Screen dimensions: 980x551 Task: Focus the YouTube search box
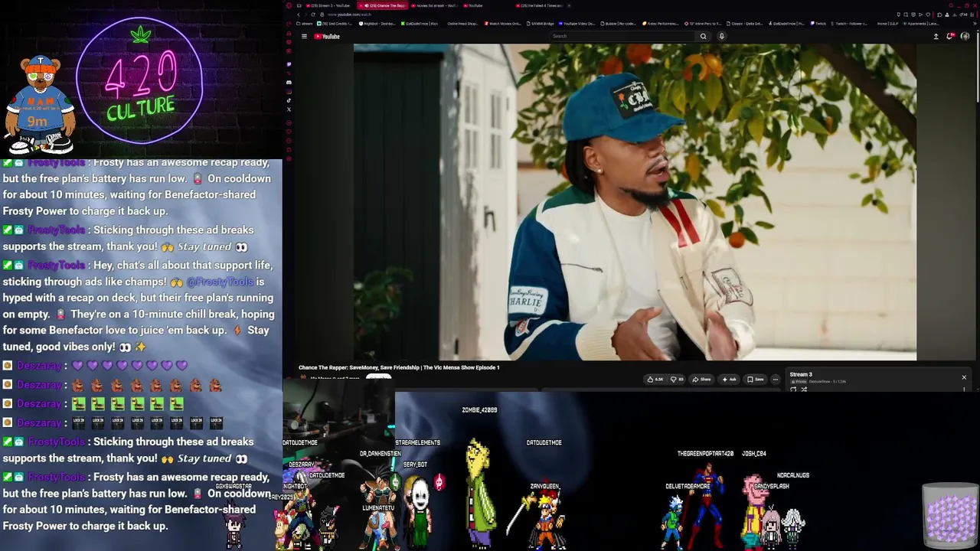tap(624, 36)
